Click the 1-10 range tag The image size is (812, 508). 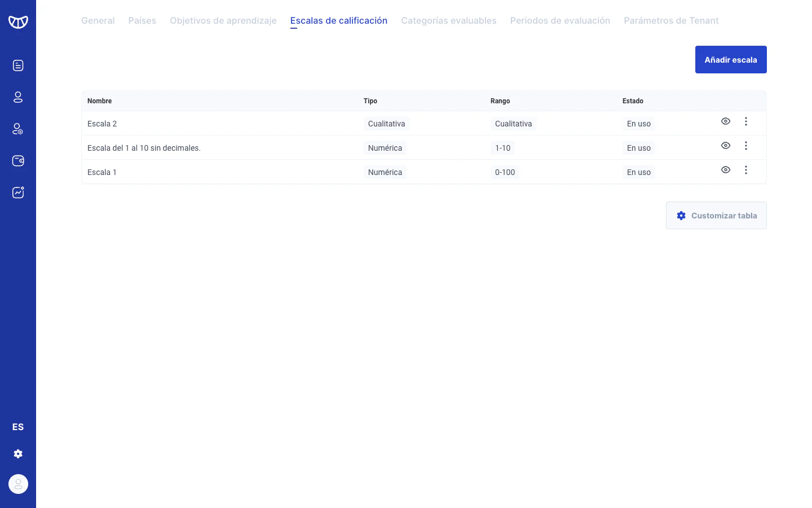(503, 148)
